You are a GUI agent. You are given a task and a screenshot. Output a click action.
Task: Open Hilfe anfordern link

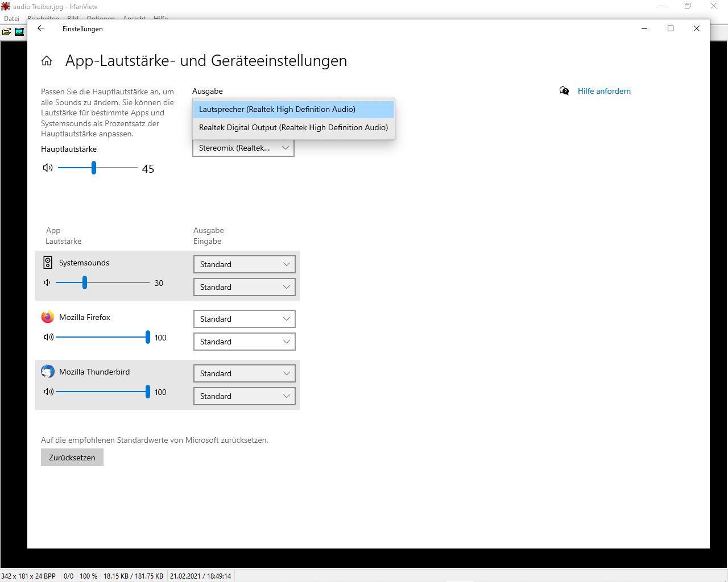(x=604, y=91)
